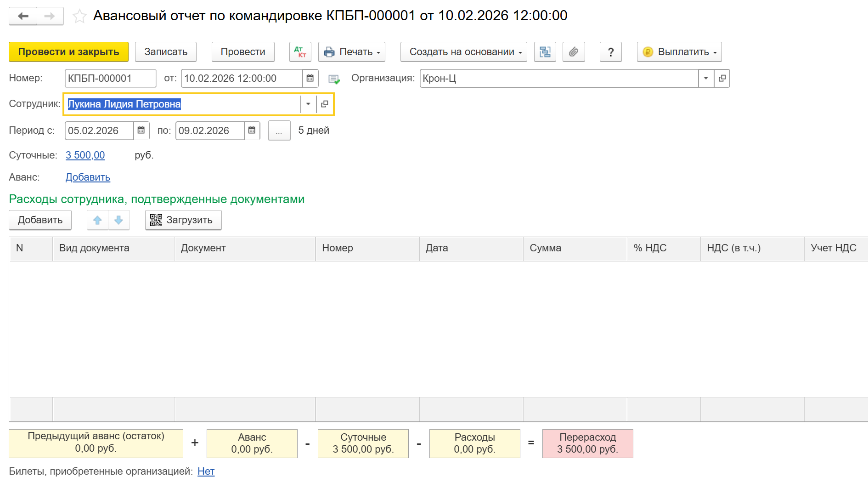Click Провести и закрыть button
This screenshot has height=488, width=868.
point(68,52)
